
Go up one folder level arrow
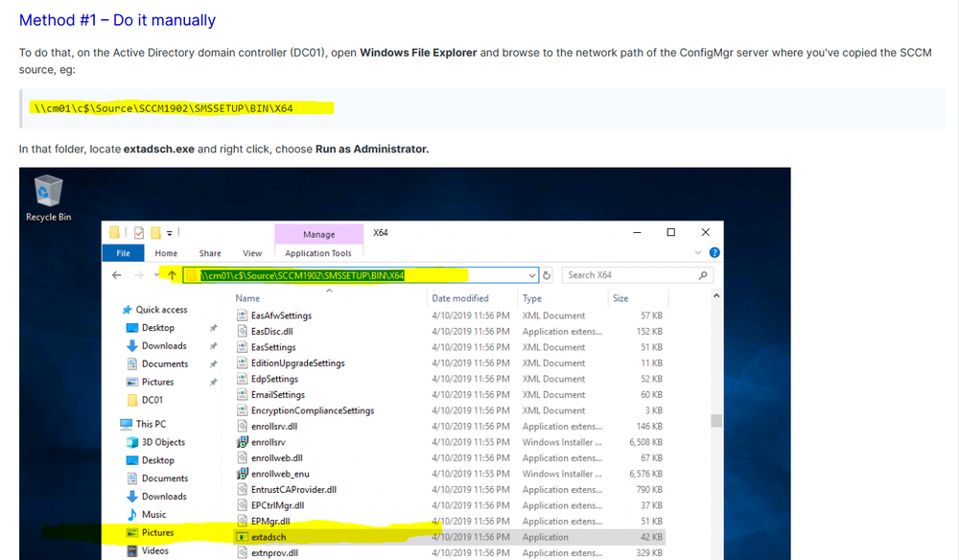click(172, 275)
